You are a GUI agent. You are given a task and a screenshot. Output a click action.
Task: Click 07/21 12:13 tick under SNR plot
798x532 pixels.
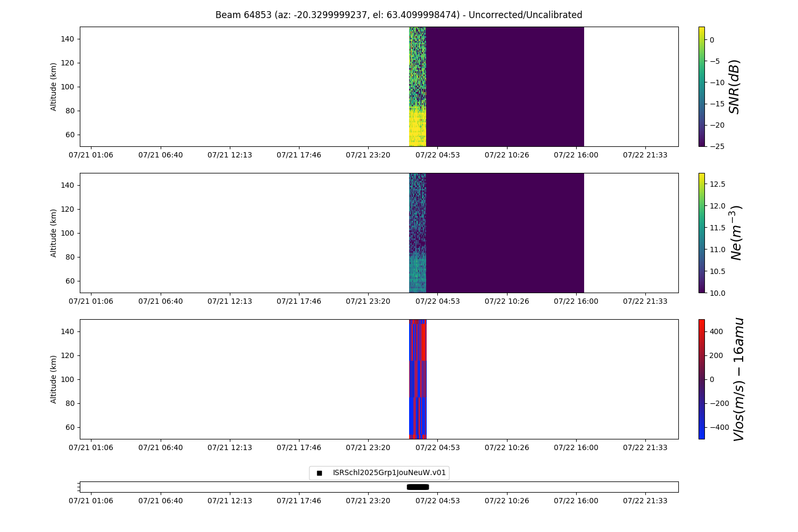tap(230, 155)
